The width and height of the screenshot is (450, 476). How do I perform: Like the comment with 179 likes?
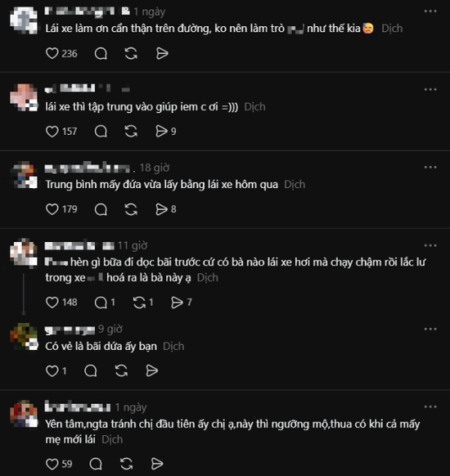click(x=52, y=209)
